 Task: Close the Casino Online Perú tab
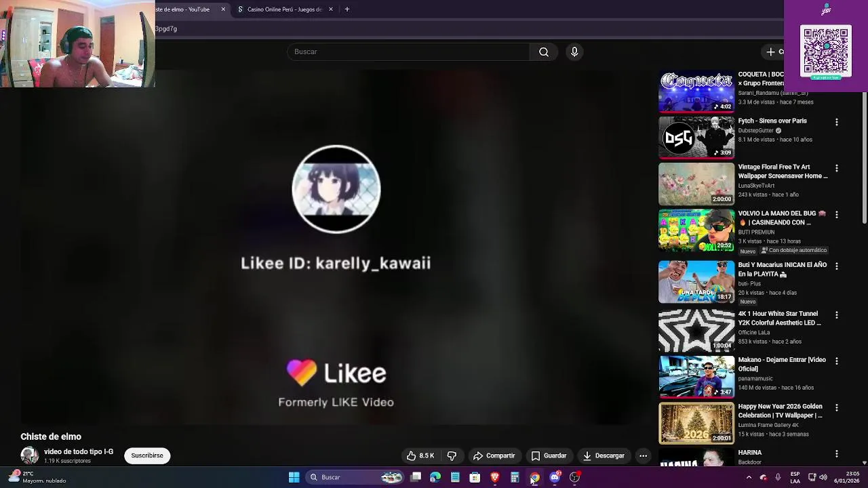click(331, 9)
